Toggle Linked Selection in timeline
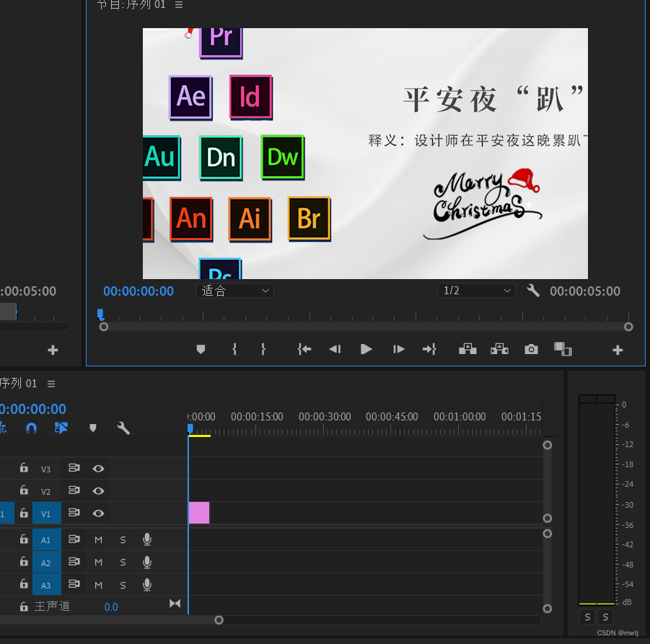Screen dimensions: 650x644 61,428
